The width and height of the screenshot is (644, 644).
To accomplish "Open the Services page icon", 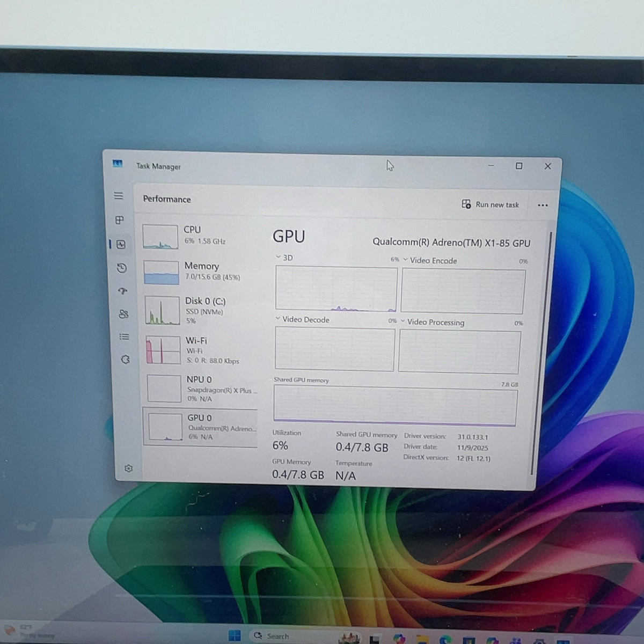I will [126, 360].
